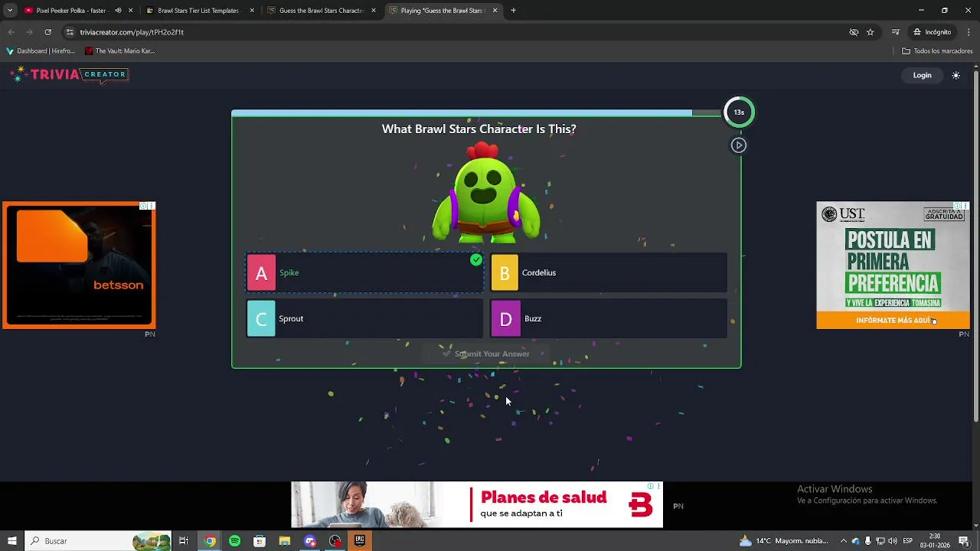980x551 pixels.
Task: Open a new browser tab
Action: 513,11
